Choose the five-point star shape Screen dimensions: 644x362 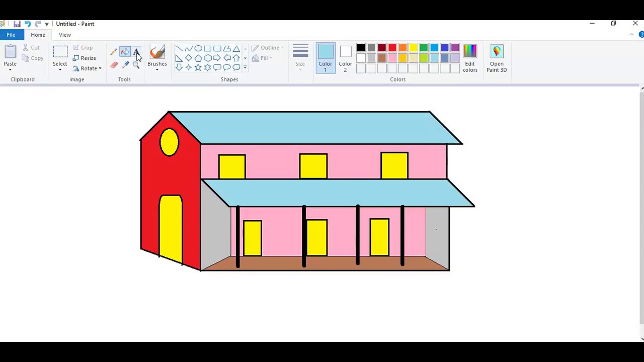tap(198, 67)
